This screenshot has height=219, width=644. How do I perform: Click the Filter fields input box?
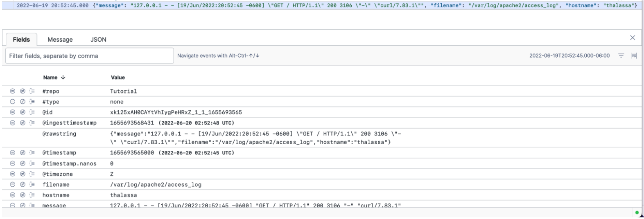point(89,56)
